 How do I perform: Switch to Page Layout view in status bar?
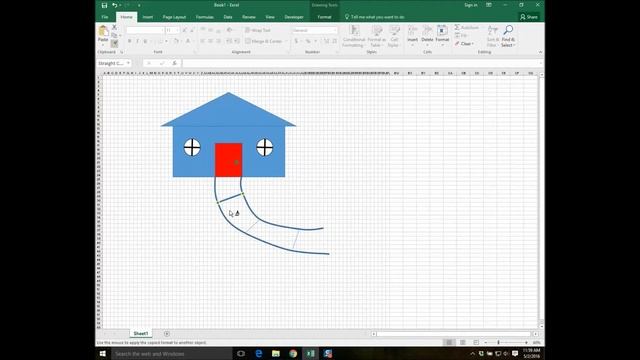coord(462,342)
